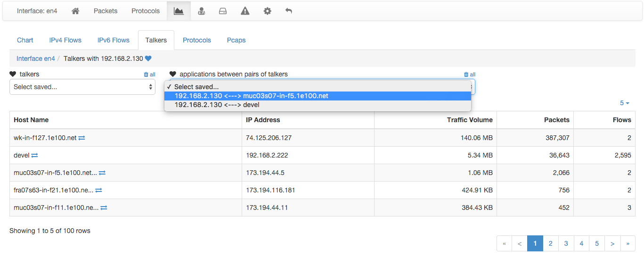
Task: Open the settings gear icon
Action: click(x=267, y=11)
